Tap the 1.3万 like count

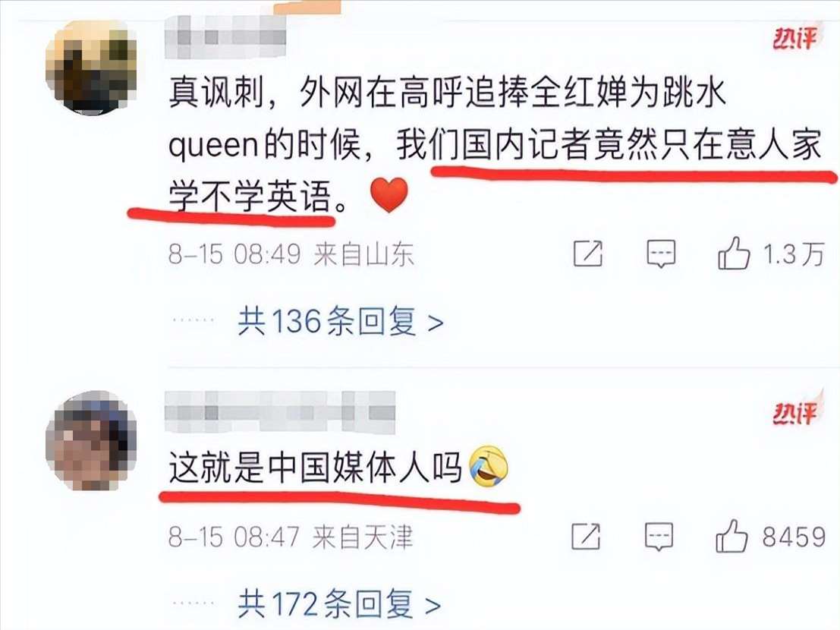coord(794,254)
